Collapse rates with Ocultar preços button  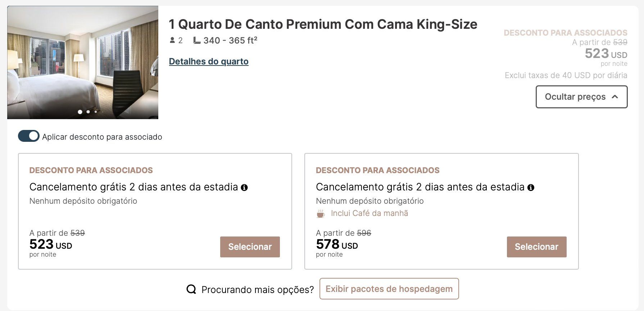coord(581,97)
